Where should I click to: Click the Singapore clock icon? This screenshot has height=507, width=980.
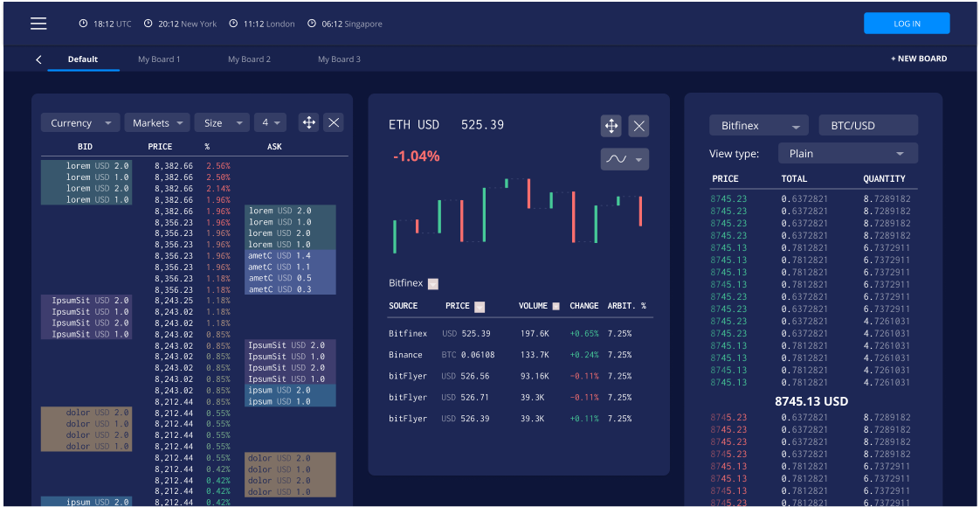tap(312, 24)
